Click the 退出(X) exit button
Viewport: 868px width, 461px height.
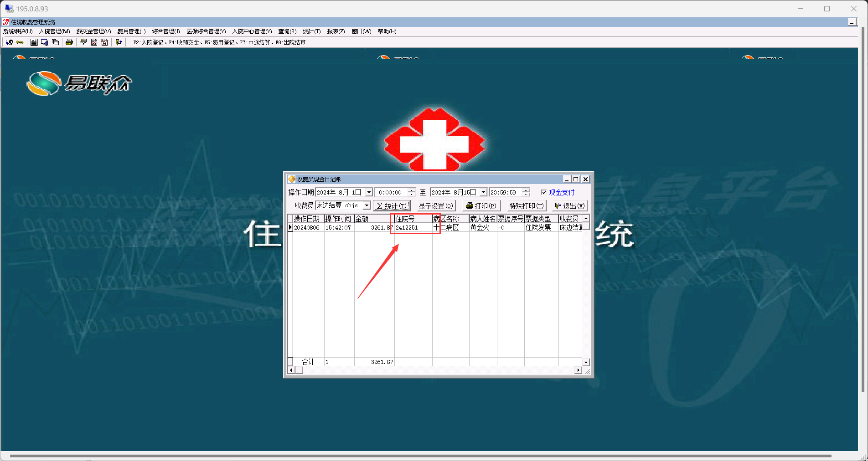[x=570, y=206]
